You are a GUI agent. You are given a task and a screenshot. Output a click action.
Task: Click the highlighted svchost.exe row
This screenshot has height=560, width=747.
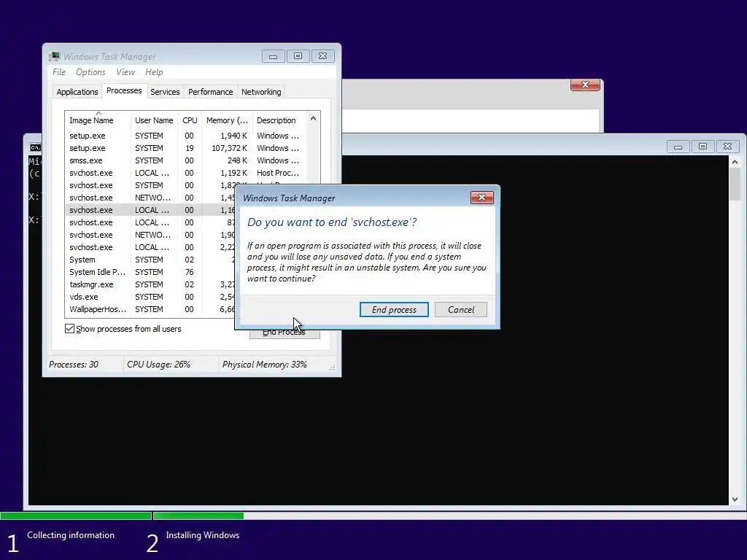coord(150,210)
